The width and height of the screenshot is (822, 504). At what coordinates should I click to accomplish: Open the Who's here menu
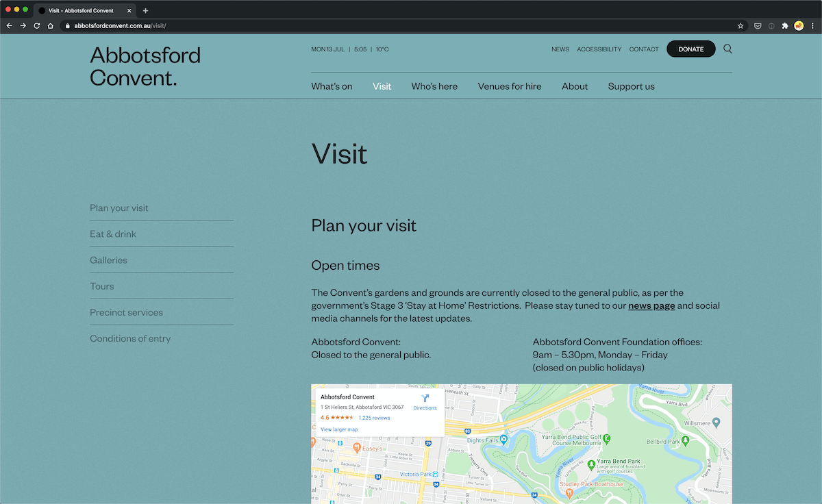(434, 86)
